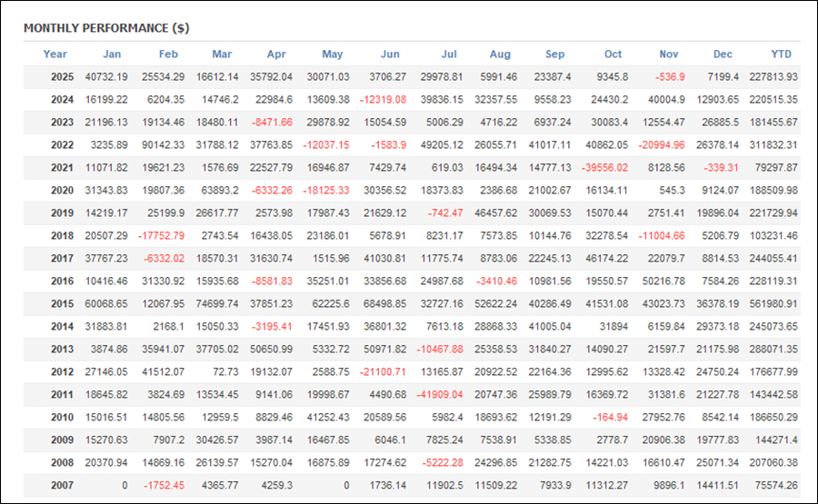Viewport: 818px width, 504px height.
Task: Click the Jan column header
Action: coord(112,54)
